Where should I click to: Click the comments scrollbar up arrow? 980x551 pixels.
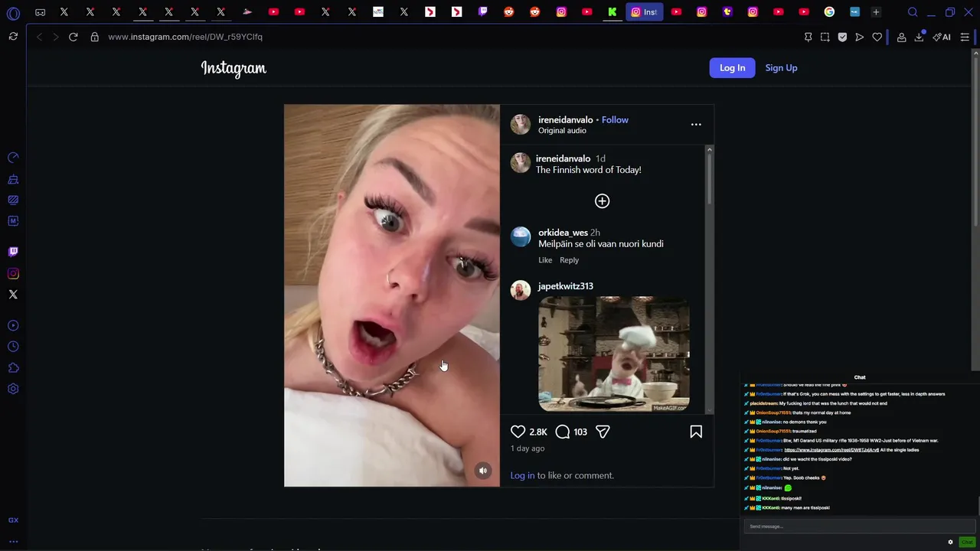coord(710,148)
